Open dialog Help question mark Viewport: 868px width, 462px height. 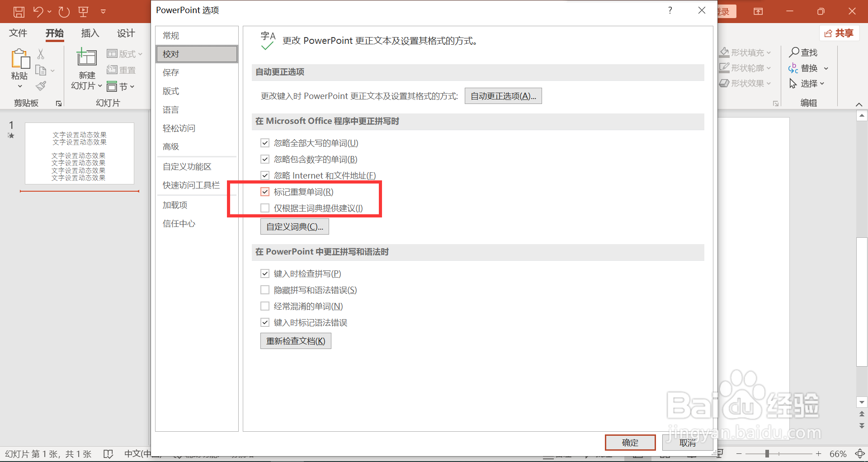point(670,10)
